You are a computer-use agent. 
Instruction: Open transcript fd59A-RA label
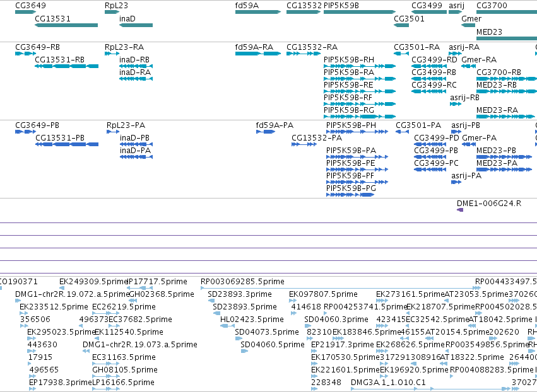click(254, 47)
